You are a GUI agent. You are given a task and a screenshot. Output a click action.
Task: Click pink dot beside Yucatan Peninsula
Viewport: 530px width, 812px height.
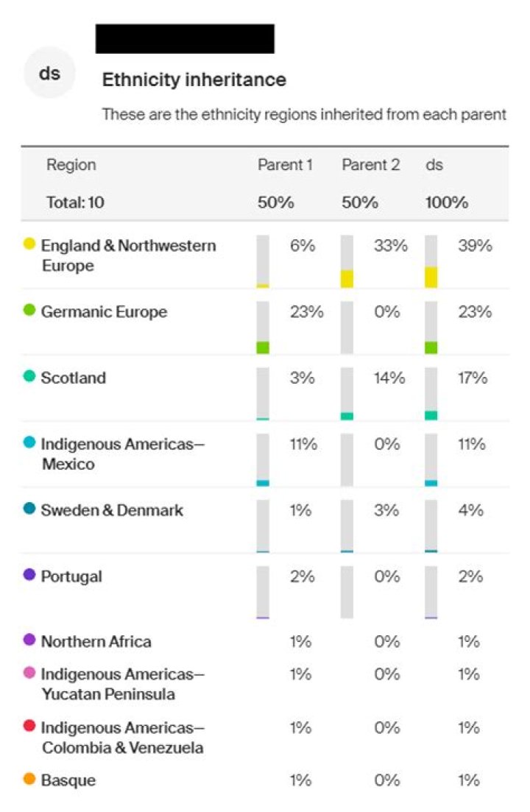point(29,674)
